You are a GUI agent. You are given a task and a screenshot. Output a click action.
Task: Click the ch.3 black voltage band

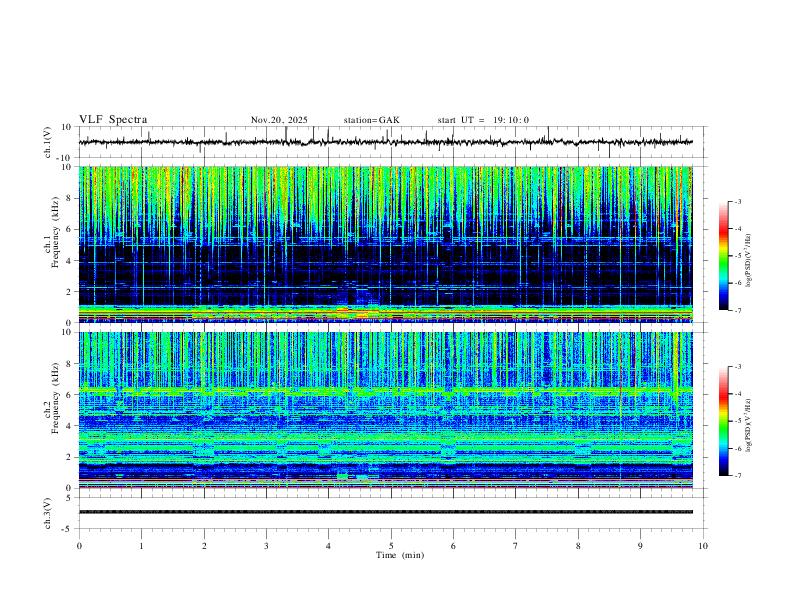[x=385, y=512]
